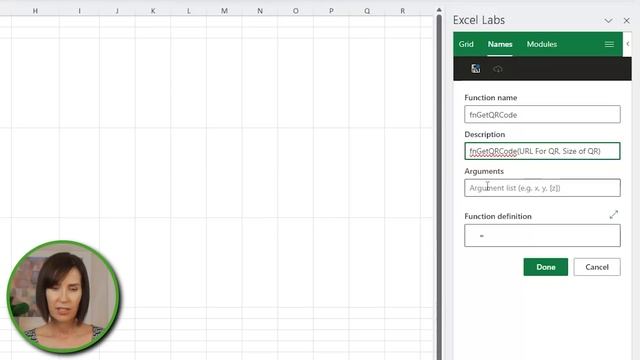640x360 pixels.
Task: Close the Excel Labs pane
Action: click(627, 20)
